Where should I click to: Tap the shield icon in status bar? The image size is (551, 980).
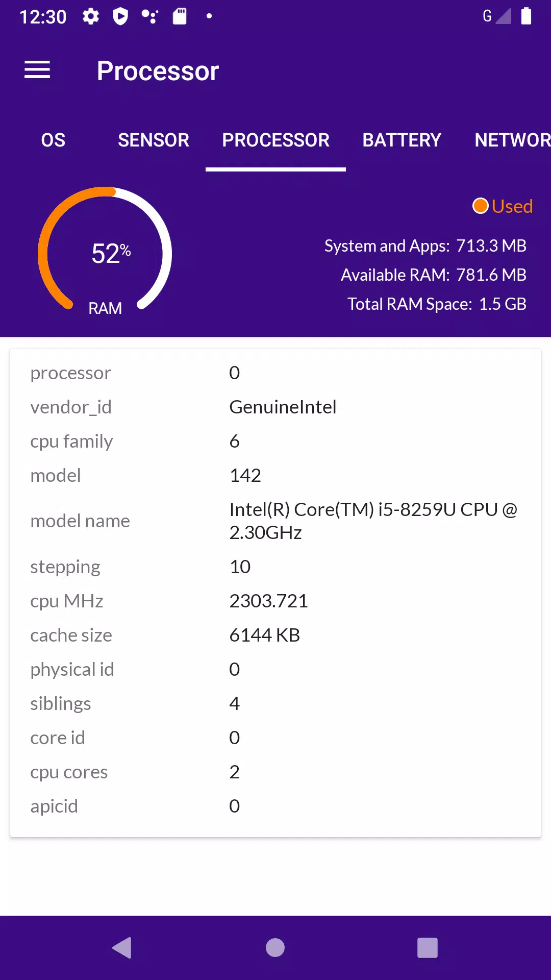pyautogui.click(x=120, y=16)
